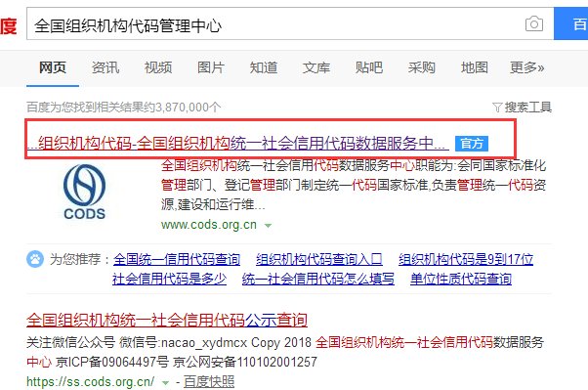
Task: Click the blue Baidu search button
Action: (570, 23)
